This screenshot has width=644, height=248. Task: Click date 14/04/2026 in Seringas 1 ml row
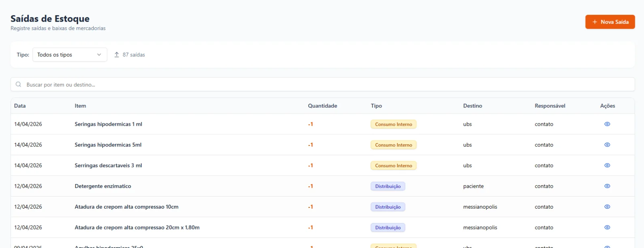(28, 124)
